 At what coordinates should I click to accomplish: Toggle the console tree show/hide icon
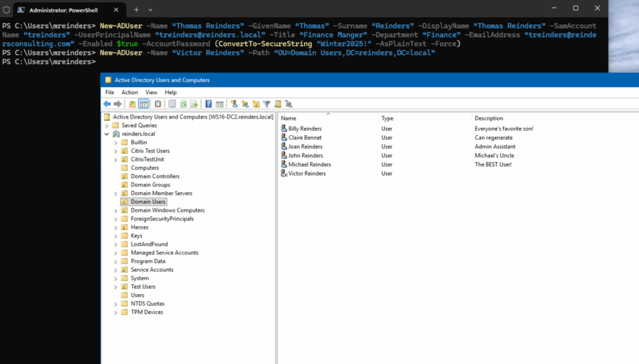[142, 103]
